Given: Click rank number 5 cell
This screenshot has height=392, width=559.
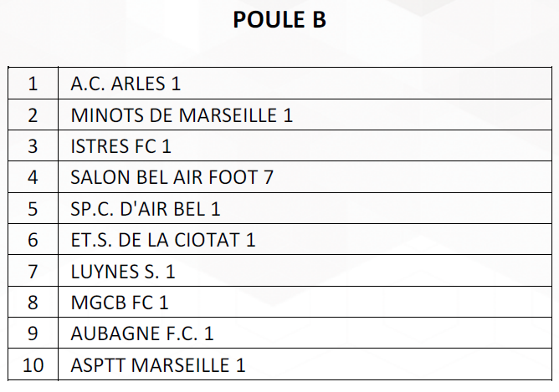Looking at the screenshot, I should (33, 208).
